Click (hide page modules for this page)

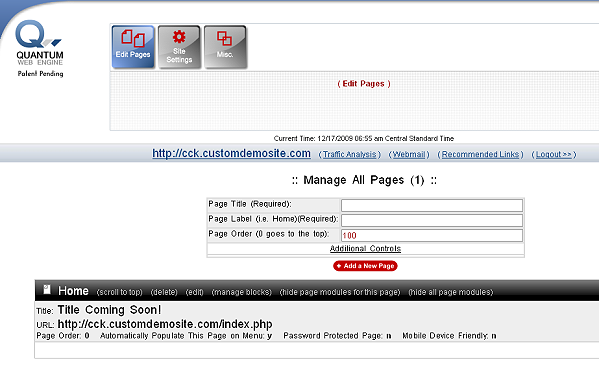(340, 292)
